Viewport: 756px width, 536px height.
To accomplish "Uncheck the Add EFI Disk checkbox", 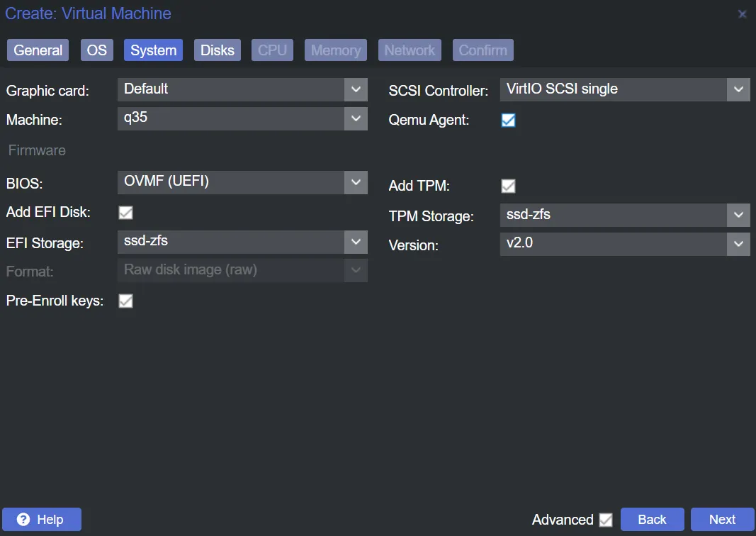I will click(126, 213).
